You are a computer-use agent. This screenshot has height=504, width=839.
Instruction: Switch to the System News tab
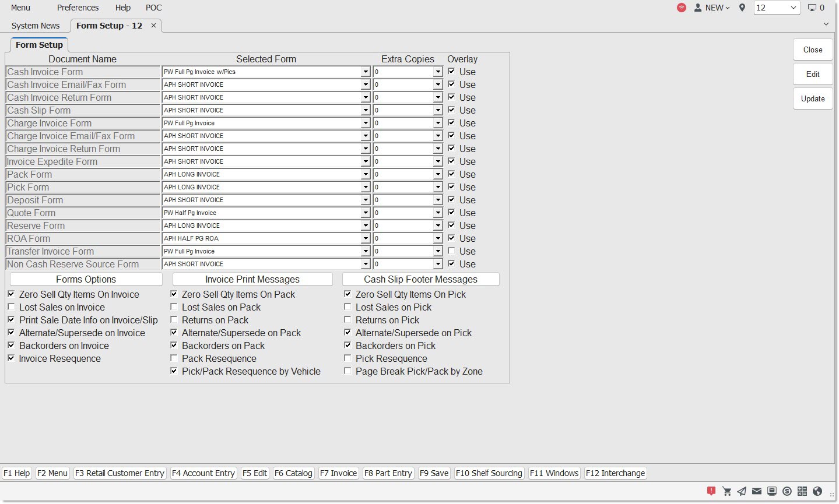[x=36, y=26]
